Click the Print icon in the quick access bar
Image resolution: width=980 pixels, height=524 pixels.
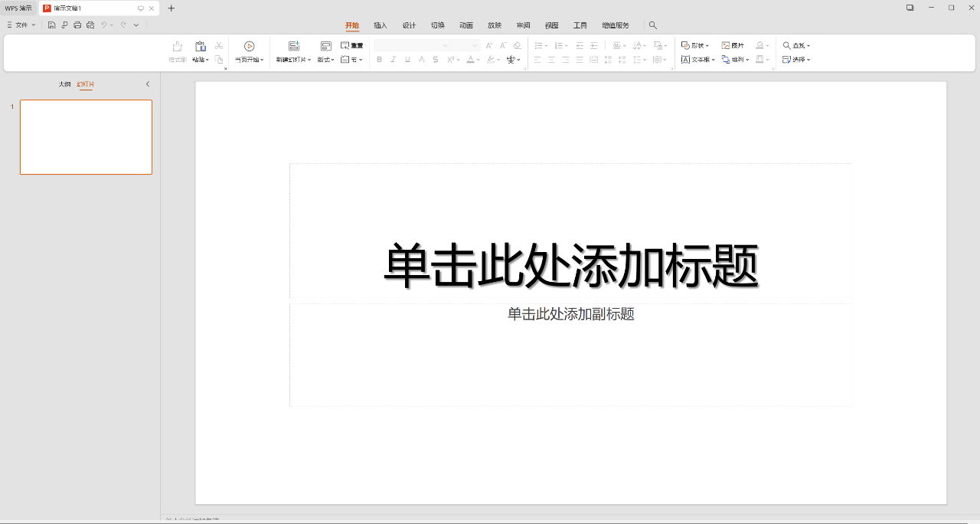pyautogui.click(x=77, y=25)
